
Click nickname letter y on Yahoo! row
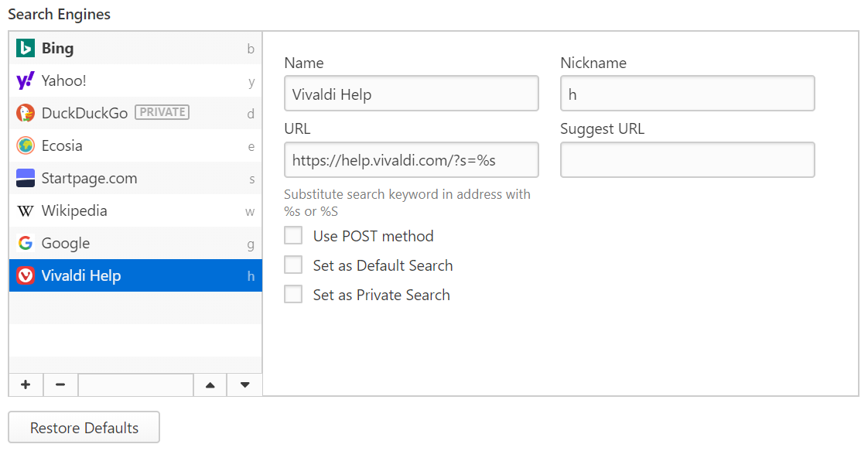(251, 83)
